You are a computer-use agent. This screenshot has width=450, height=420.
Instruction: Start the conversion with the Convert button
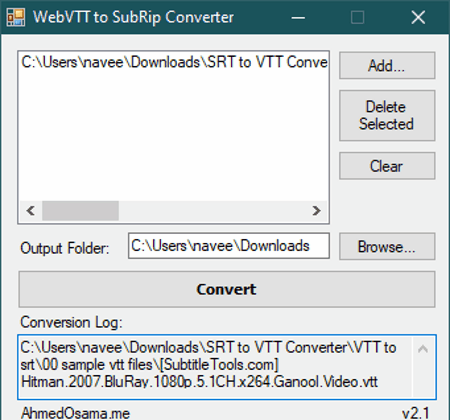point(227,289)
